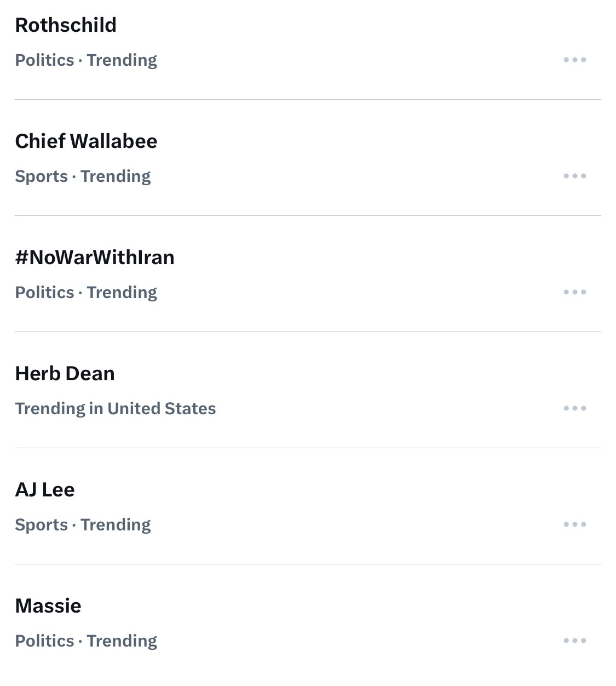Click 'Trending in United States' label
The image size is (616, 686).
[x=116, y=409]
